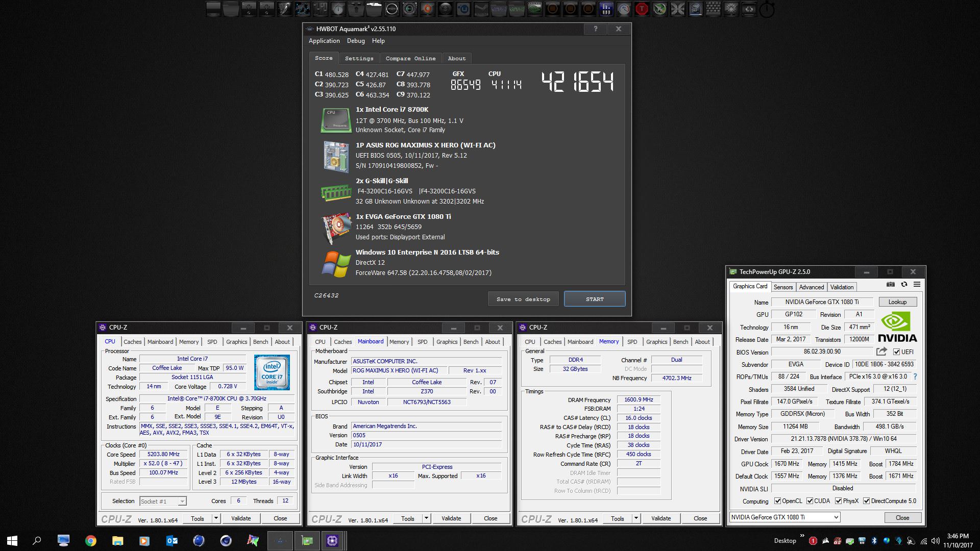
Task: Toggle the PhysX checkbox
Action: pyautogui.click(x=838, y=501)
